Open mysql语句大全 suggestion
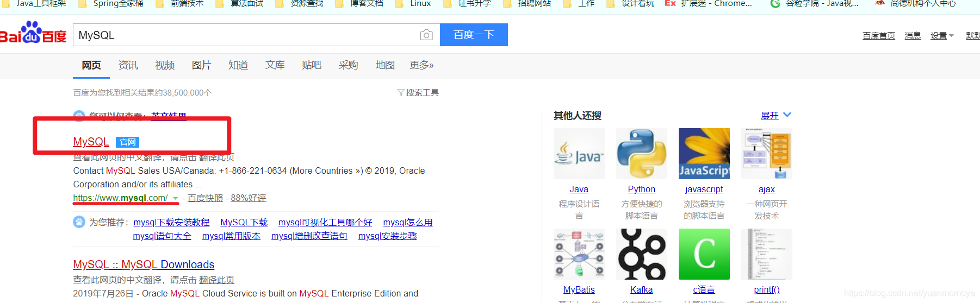Screen dimensions: 980x303 pos(162,236)
